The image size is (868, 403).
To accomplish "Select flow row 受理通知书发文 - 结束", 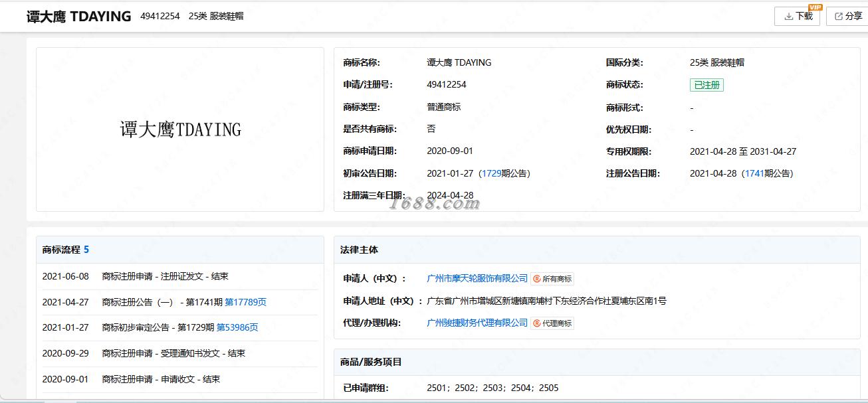I will click(x=180, y=353).
